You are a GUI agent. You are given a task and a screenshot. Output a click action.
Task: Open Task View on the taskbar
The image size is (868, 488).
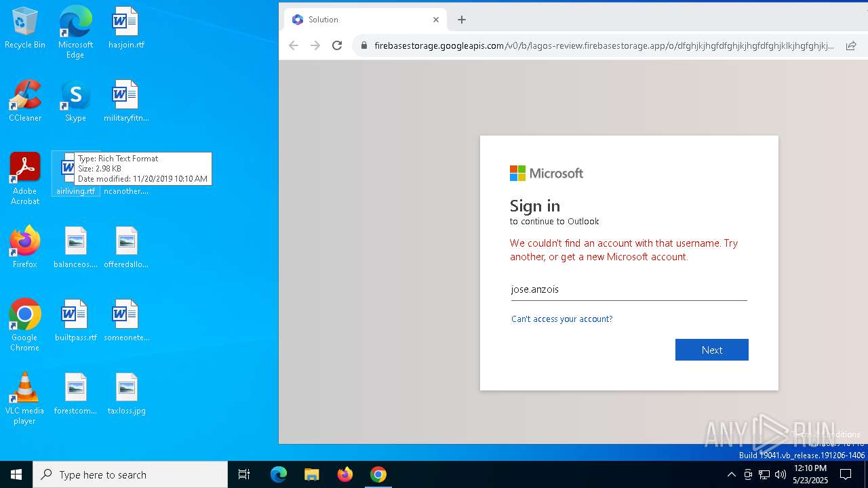tap(244, 474)
